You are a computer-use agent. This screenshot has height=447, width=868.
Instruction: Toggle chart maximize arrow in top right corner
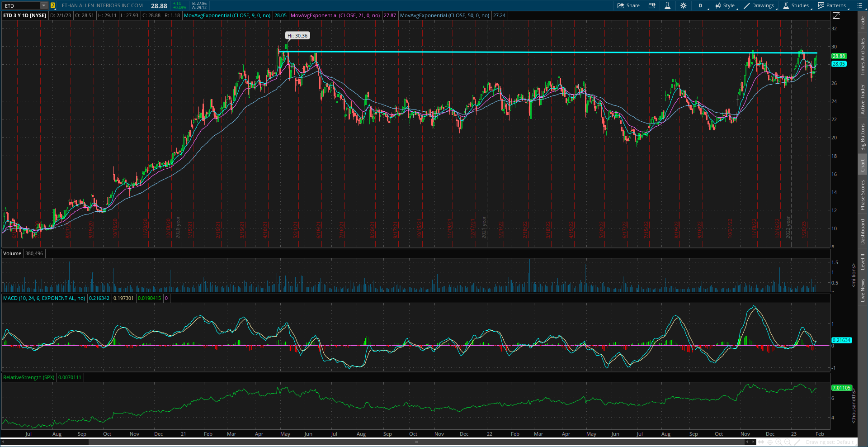click(836, 15)
